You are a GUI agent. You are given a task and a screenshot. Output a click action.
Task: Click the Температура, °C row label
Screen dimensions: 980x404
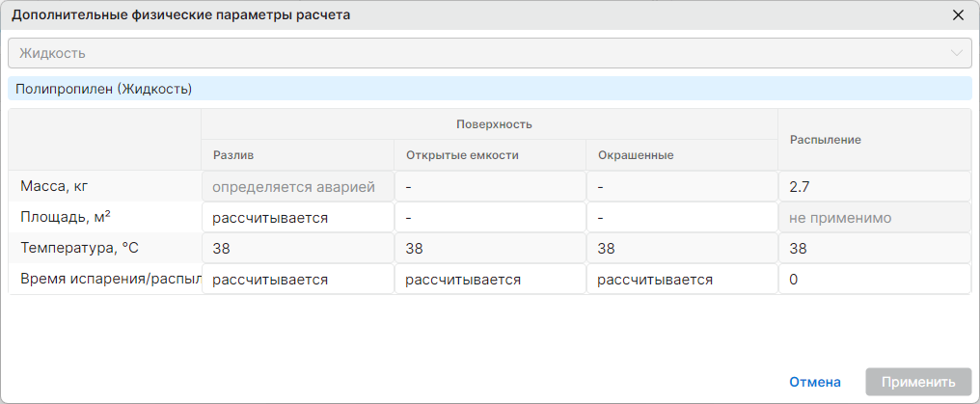(79, 249)
